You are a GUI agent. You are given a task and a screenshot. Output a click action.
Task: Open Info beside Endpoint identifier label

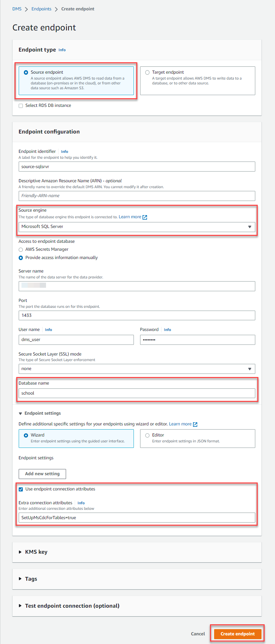point(64,151)
